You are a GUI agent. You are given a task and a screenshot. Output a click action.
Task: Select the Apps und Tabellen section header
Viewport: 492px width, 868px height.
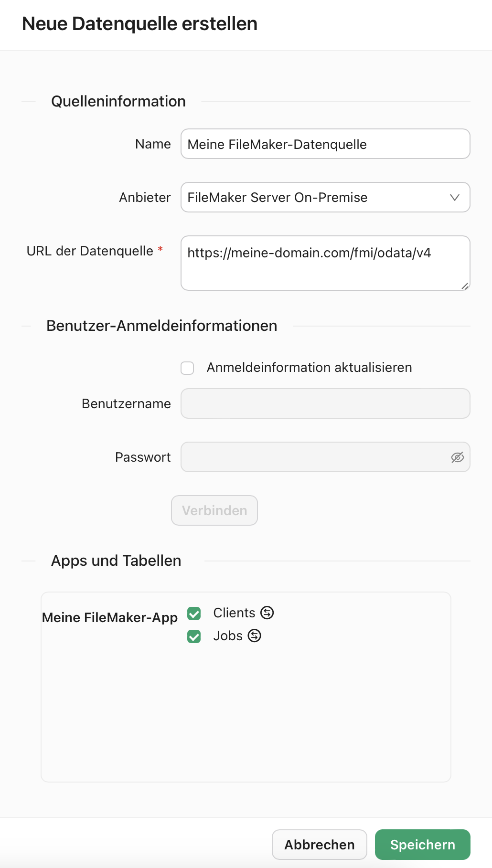click(x=116, y=561)
